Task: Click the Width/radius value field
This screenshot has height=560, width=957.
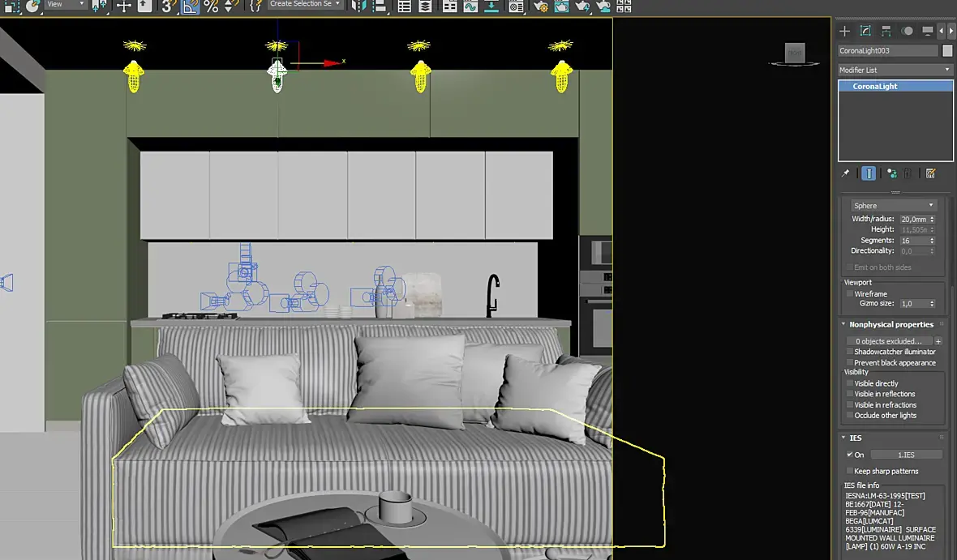Action: point(914,219)
